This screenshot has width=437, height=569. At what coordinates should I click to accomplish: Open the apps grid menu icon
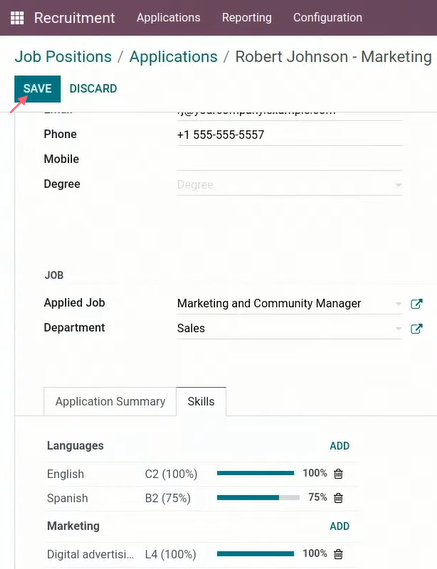pyautogui.click(x=17, y=18)
